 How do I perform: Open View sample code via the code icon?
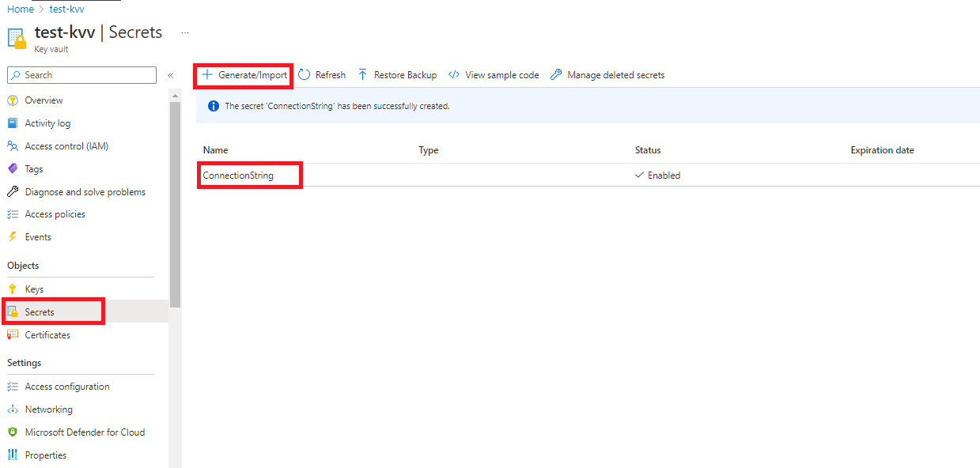click(x=454, y=74)
